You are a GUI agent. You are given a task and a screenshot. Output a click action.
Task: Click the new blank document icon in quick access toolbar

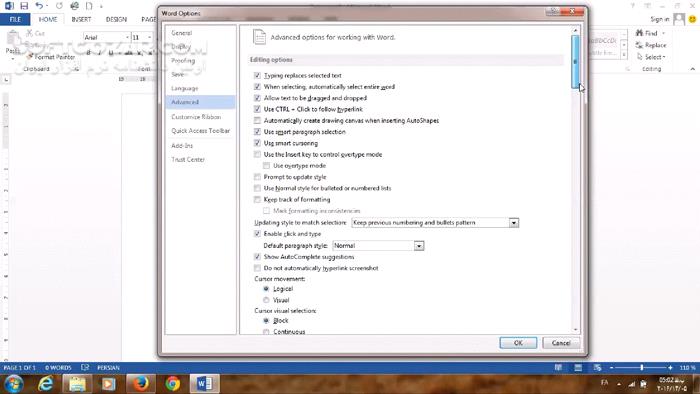coord(89,6)
